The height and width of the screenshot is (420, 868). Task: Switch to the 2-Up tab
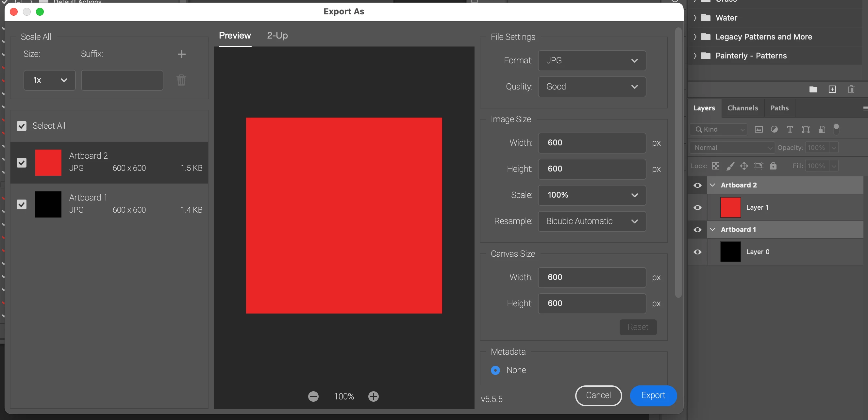pos(277,35)
